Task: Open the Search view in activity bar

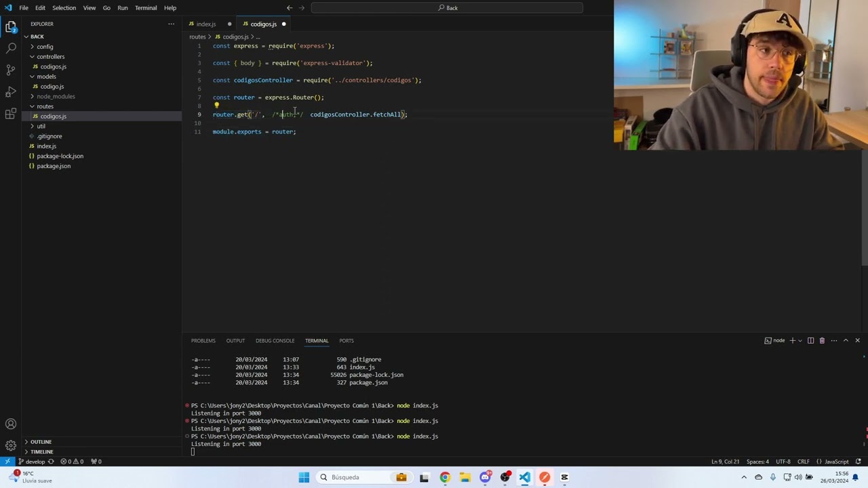Action: 11,48
